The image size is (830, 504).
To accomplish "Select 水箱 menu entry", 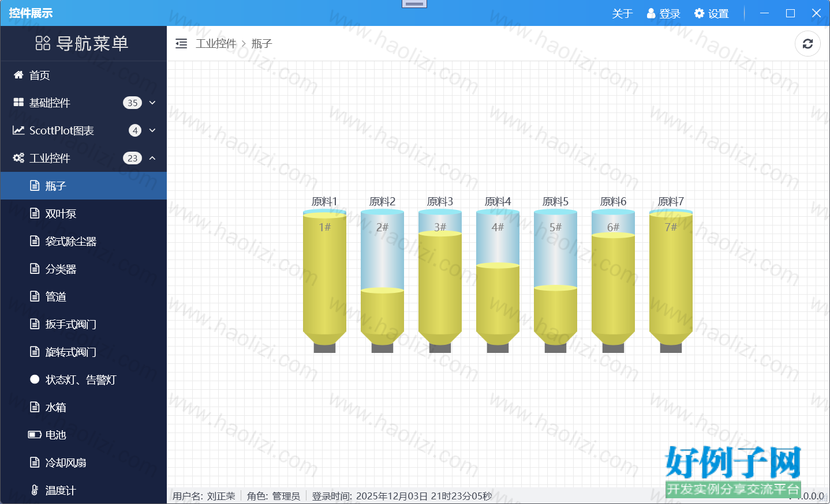I will coord(84,407).
